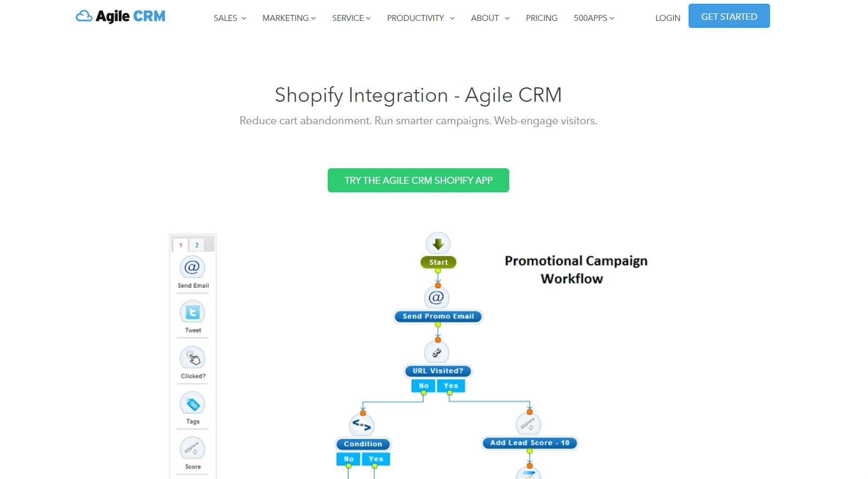Click the Promotional Campaign Workflow title
Screen dimensions: 868x479
point(576,270)
